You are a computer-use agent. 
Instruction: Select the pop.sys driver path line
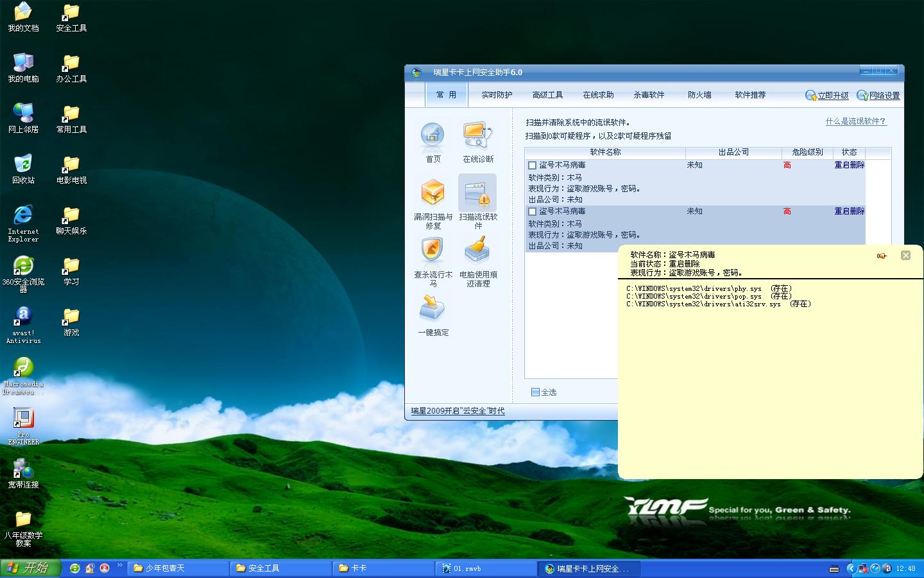click(x=709, y=297)
